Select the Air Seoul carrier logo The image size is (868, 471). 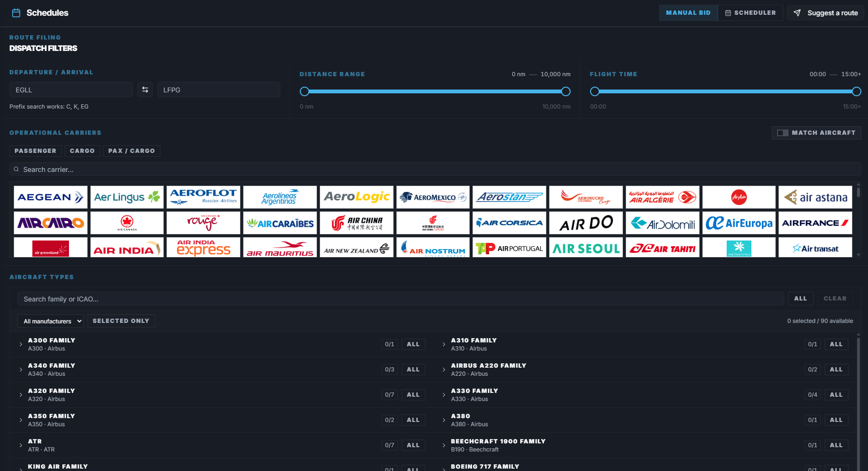(586, 248)
